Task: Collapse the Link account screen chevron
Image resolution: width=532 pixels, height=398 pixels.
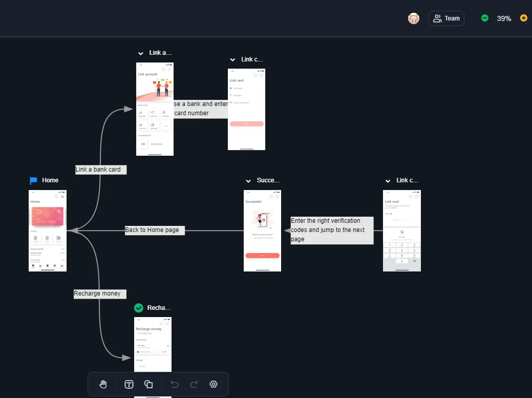Action: coord(140,53)
